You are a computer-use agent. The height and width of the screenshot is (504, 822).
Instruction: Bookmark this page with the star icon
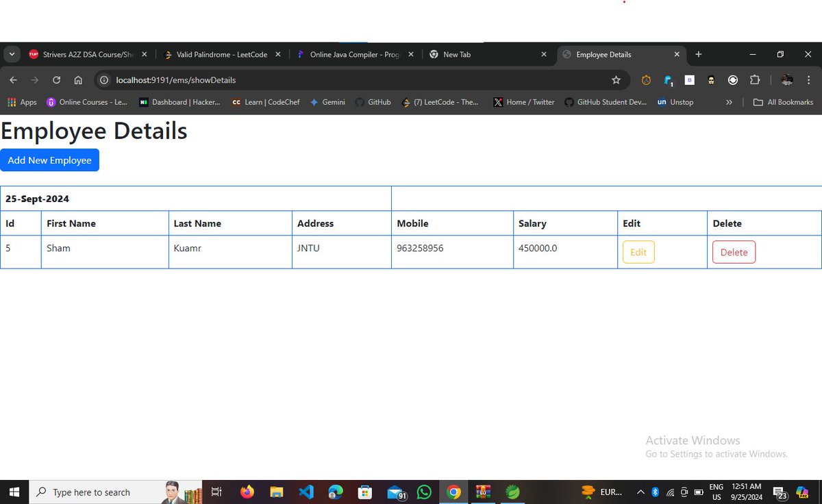coord(616,79)
